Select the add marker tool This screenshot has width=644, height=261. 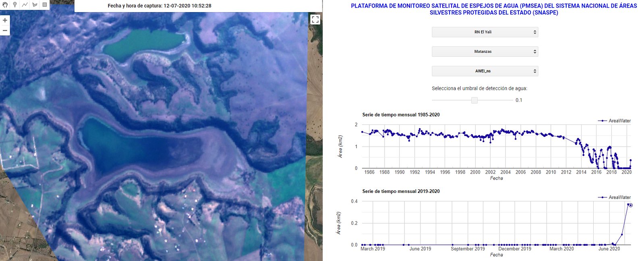click(15, 5)
